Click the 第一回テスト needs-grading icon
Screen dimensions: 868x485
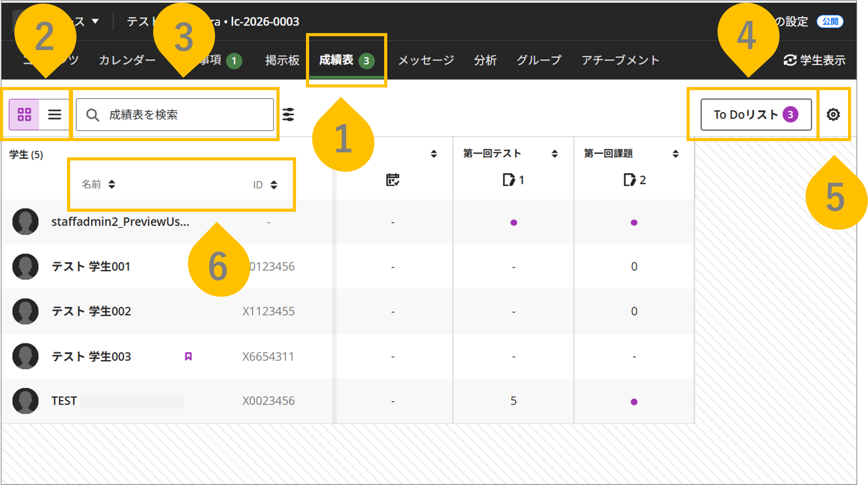pyautogui.click(x=509, y=180)
